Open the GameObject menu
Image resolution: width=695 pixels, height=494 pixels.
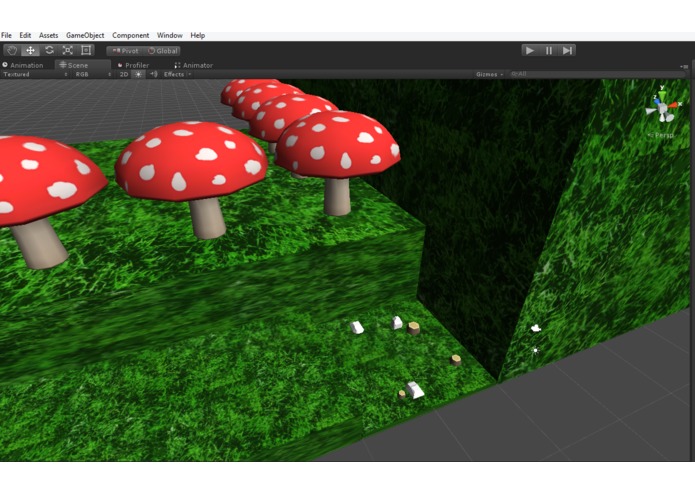click(x=85, y=35)
